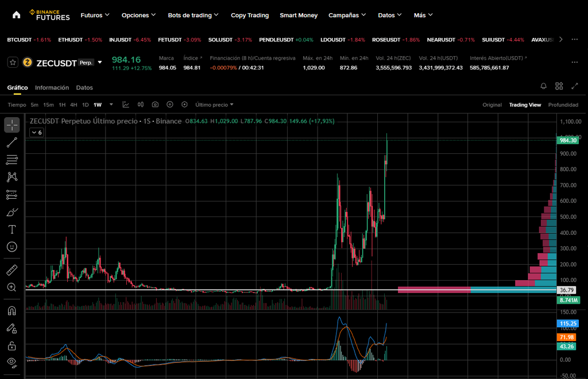The image size is (588, 379).
Task: Toggle stay in drawing mode pencil-lock
Action: [x=12, y=328]
